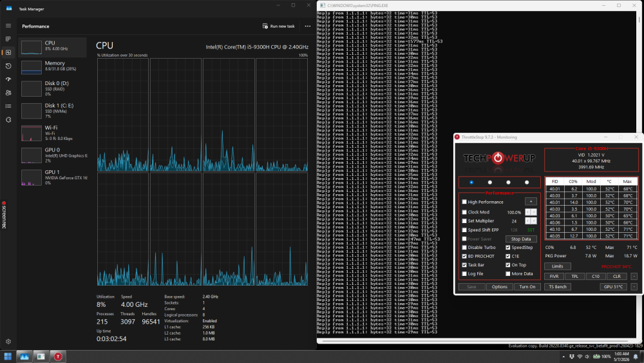The width and height of the screenshot is (644, 363).
Task: Open the Processes page in Task Manager
Action: [x=8, y=39]
